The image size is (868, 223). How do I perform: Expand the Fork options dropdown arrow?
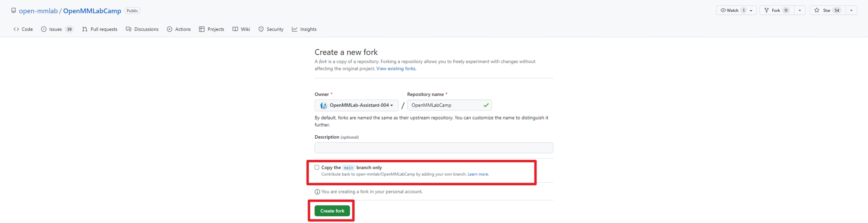point(800,11)
